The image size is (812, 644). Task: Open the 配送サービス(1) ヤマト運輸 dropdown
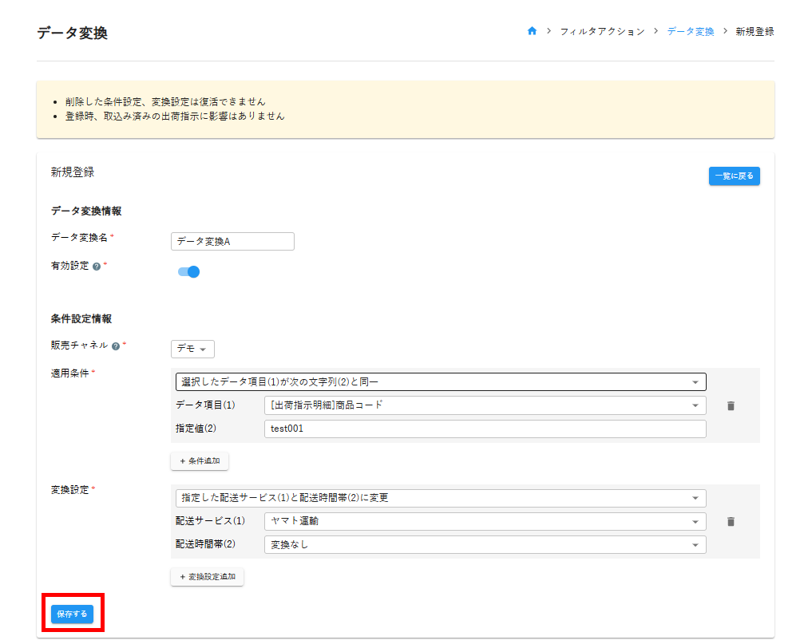point(485,521)
